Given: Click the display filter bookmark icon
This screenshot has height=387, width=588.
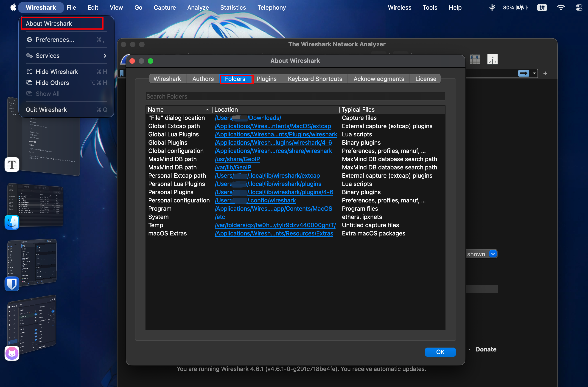Looking at the screenshot, I should [x=122, y=73].
